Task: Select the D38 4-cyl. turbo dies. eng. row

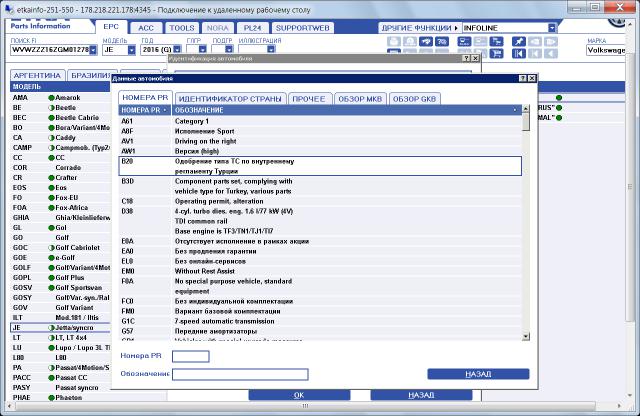Action: pos(320,221)
